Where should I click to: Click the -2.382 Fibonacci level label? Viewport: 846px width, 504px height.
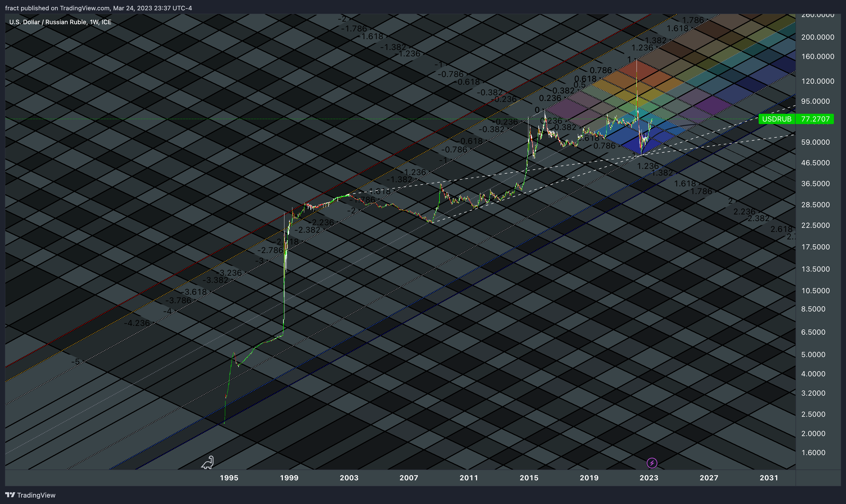307,230
